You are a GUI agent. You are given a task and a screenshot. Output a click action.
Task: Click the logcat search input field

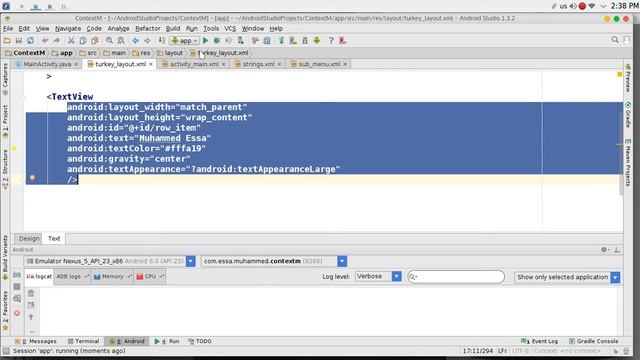456,277
